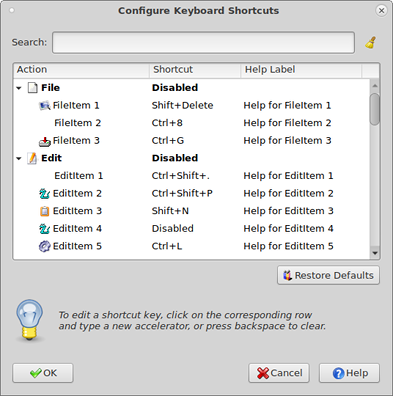
Task: Open Help with the Help button
Action: pos(349,373)
